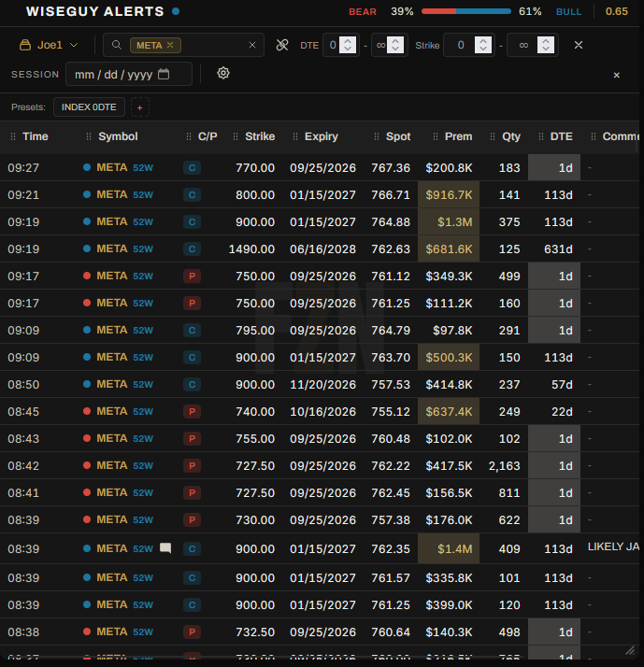
Task: Click the 631d DTE cell
Action: [x=558, y=248]
